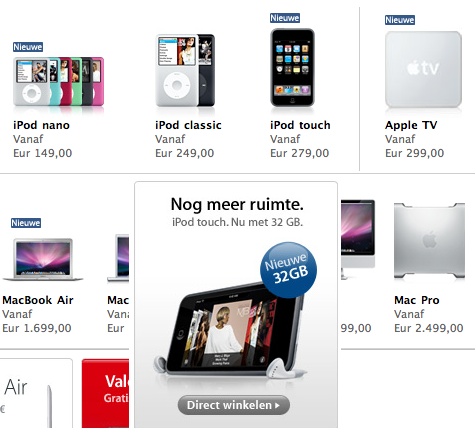Click the tilted iPod touch promo image
475x428 pixels.
230,330
